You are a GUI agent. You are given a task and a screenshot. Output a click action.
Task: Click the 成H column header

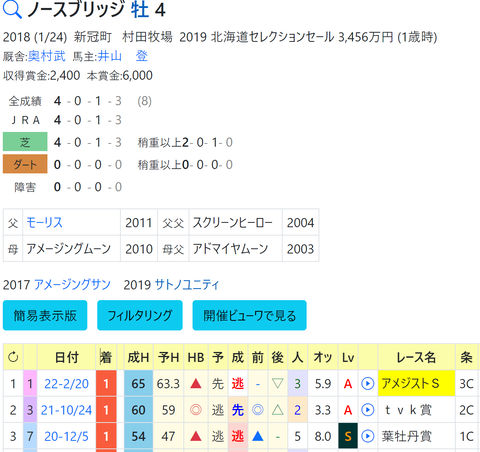(138, 357)
